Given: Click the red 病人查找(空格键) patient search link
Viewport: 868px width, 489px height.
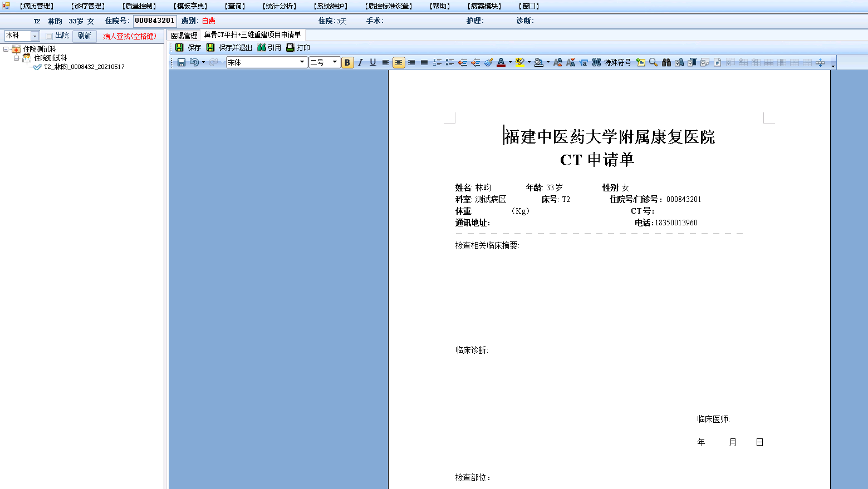Looking at the screenshot, I should point(130,36).
